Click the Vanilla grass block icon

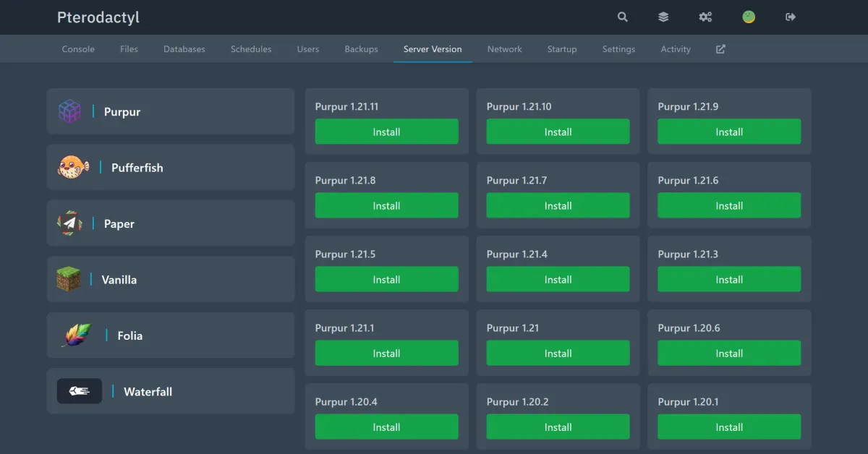click(x=69, y=279)
